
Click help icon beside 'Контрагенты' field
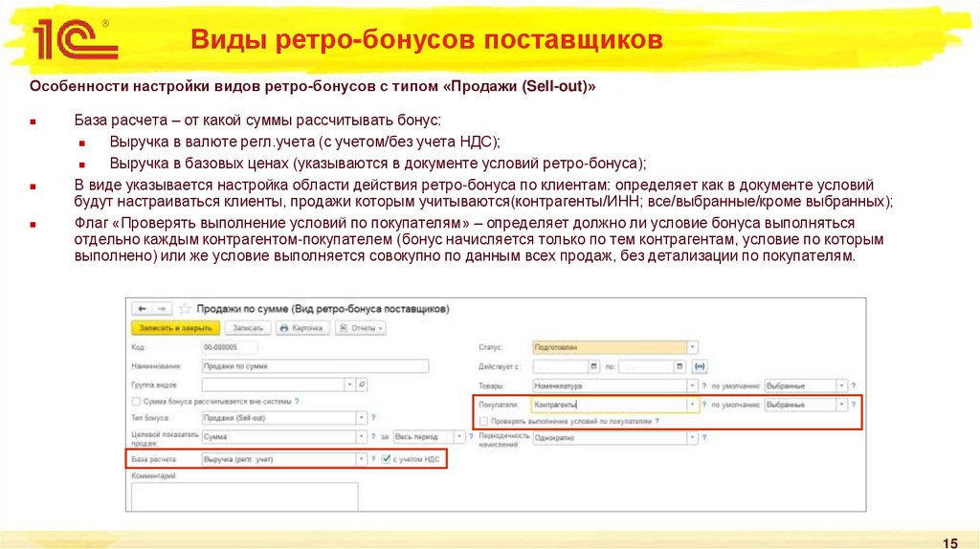point(703,405)
